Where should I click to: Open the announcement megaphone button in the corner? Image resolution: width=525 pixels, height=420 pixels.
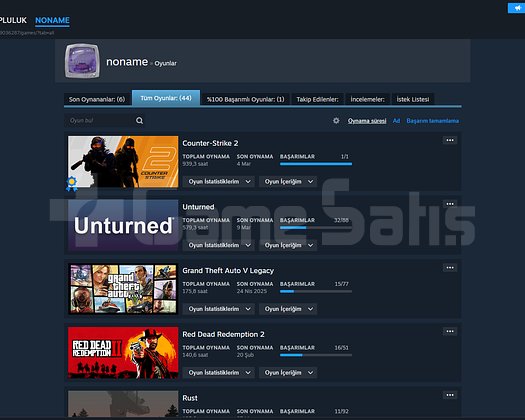coord(518,8)
